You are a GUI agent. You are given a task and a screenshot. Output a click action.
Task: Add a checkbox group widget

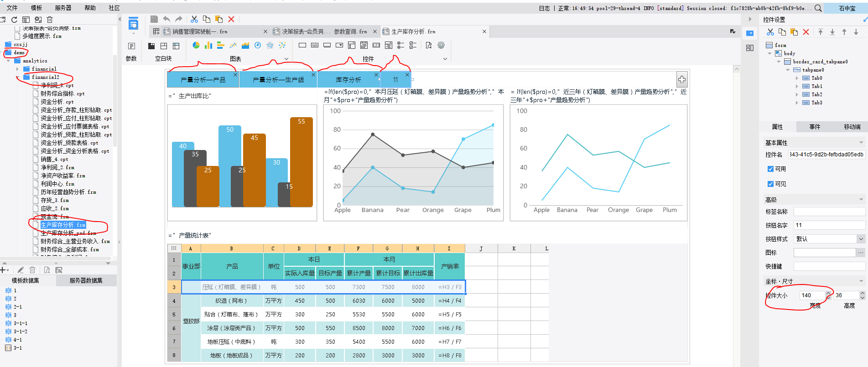coord(413,45)
